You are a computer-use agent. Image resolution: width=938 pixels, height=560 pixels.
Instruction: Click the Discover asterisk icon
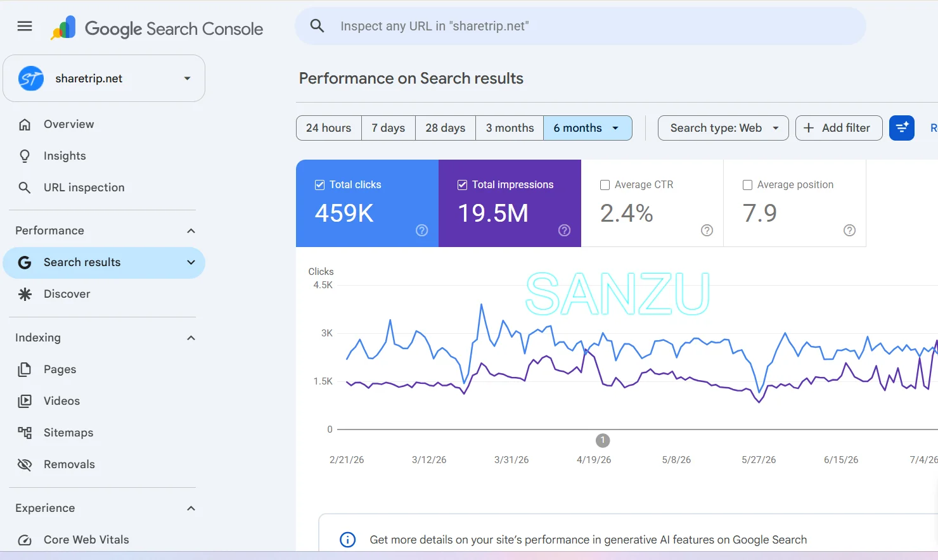coord(25,294)
